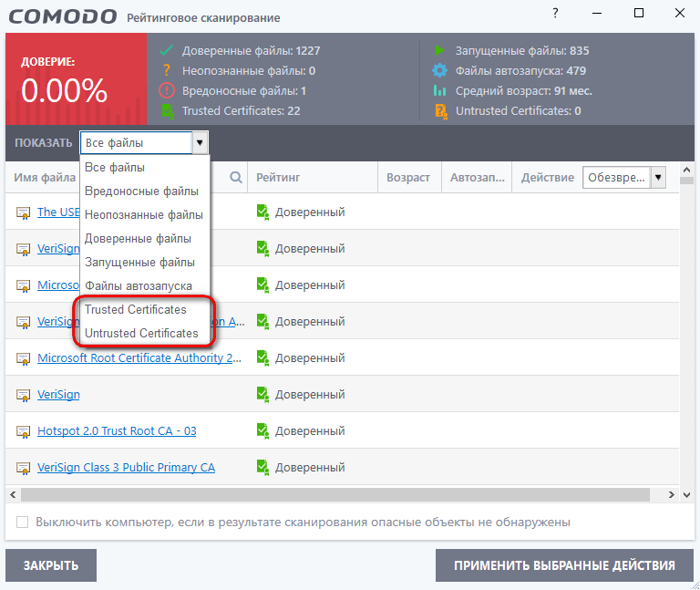Click the orange question icon for unrecognized files
Screen dimensions: 700x590
click(x=167, y=70)
